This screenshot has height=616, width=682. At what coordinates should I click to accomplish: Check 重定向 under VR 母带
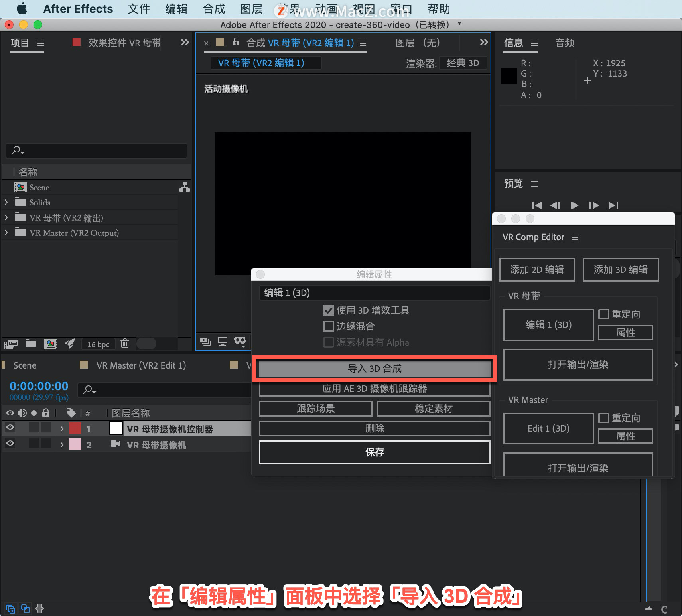click(x=604, y=314)
